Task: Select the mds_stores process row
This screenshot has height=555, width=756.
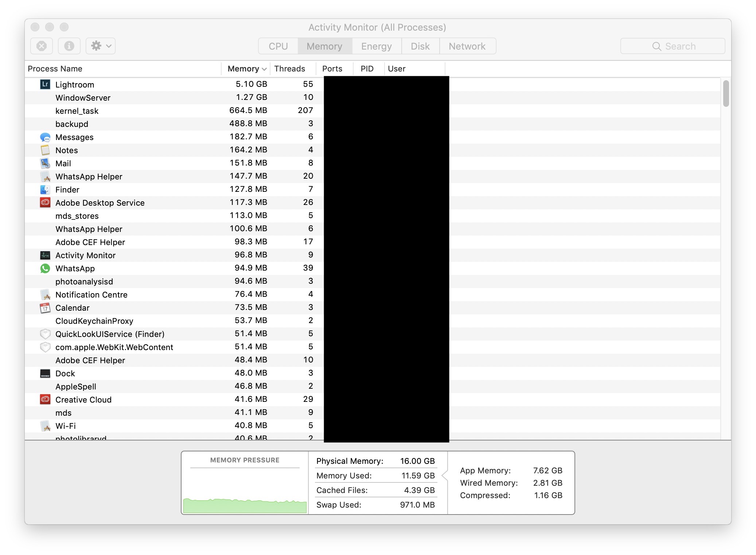Action: click(373, 216)
